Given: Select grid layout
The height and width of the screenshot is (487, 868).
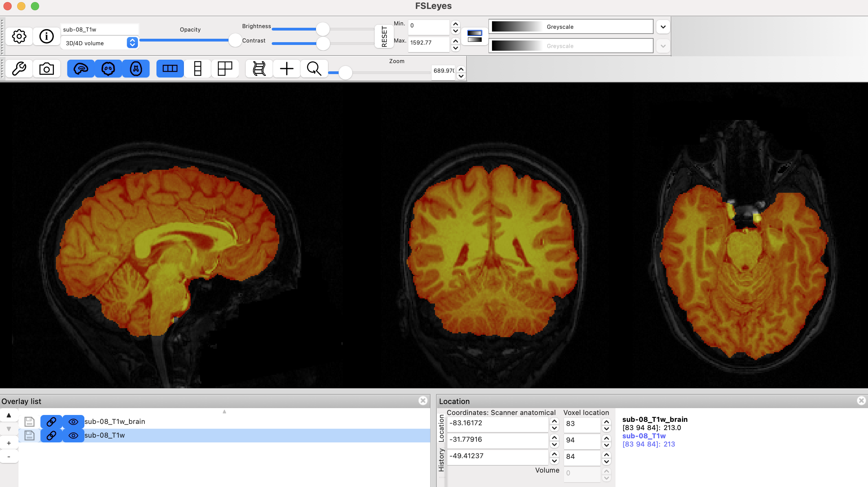Looking at the screenshot, I should [225, 69].
